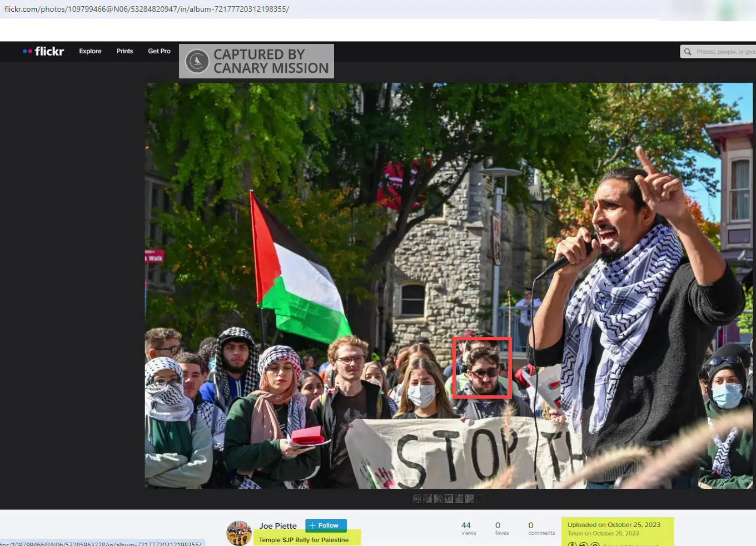Select the first thumbnail in the filmstrip
The image size is (756, 546).
(x=417, y=499)
